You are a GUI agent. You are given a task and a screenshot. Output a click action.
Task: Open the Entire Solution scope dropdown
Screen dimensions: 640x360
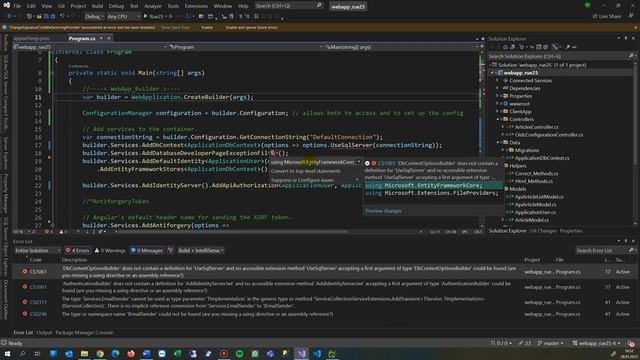click(x=37, y=250)
